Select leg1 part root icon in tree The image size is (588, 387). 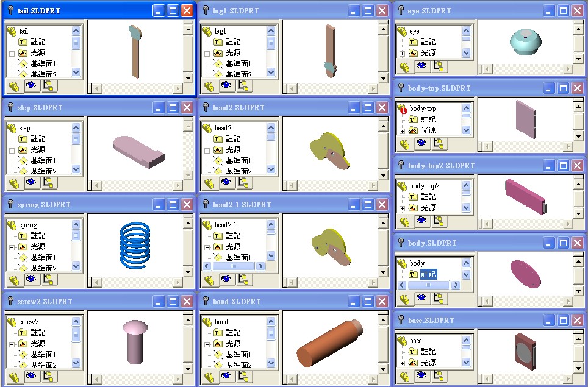(207, 31)
